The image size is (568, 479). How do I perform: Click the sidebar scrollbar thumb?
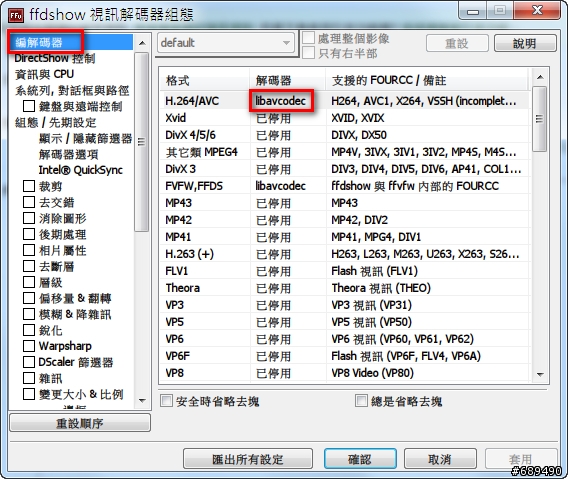tap(142, 142)
